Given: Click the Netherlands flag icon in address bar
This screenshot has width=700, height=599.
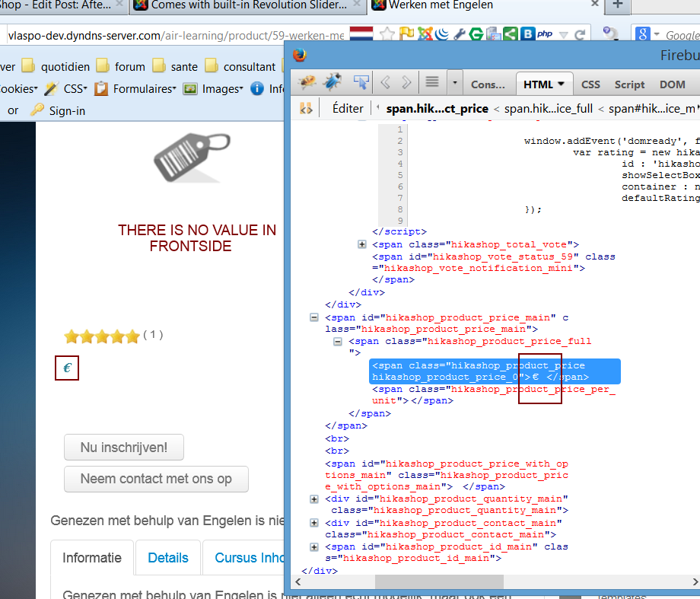Looking at the screenshot, I should [x=361, y=34].
